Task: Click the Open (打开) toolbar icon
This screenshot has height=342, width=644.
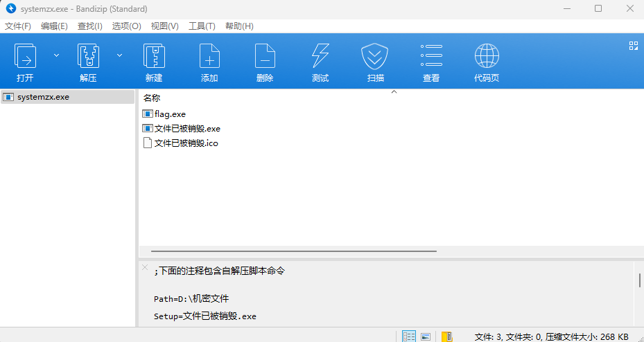Action: tap(25, 56)
